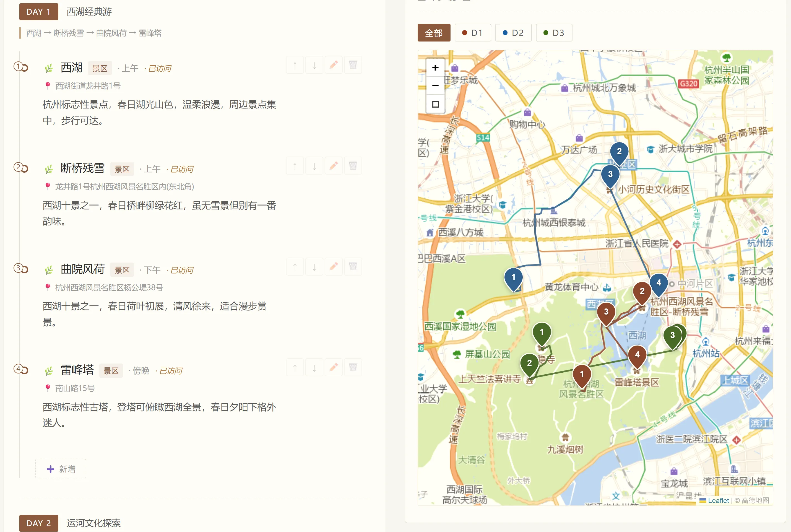This screenshot has height=532, width=791.
Task: Click address 杭州西湖风景名胜区杨公堤38号
Action: 109,288
